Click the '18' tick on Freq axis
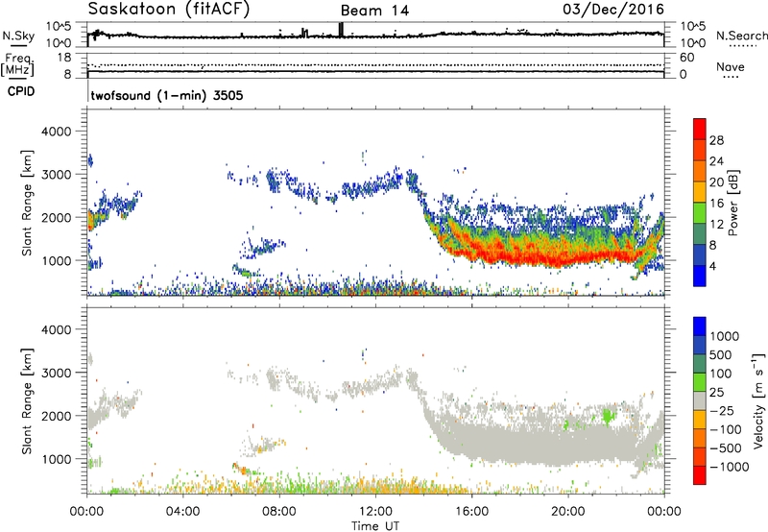Image resolution: width=768 pixels, height=532 pixels. pyautogui.click(x=64, y=58)
